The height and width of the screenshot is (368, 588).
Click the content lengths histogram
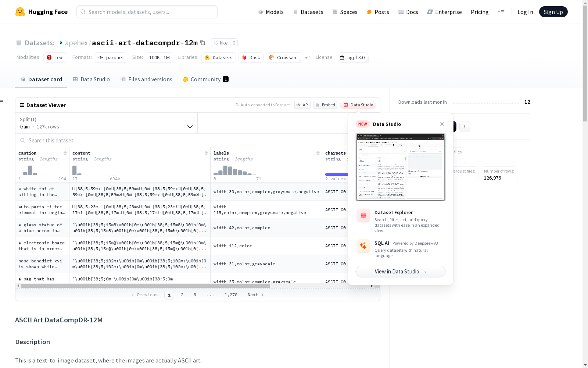pos(96,170)
